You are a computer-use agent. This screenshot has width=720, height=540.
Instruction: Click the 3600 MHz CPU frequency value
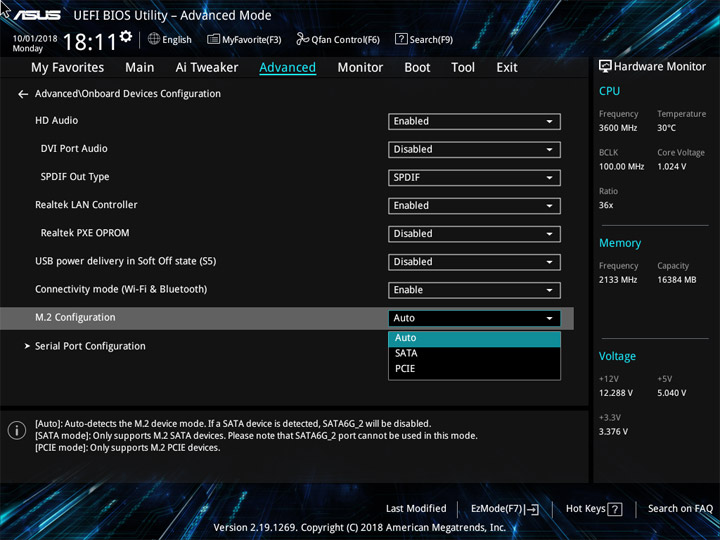(618, 128)
